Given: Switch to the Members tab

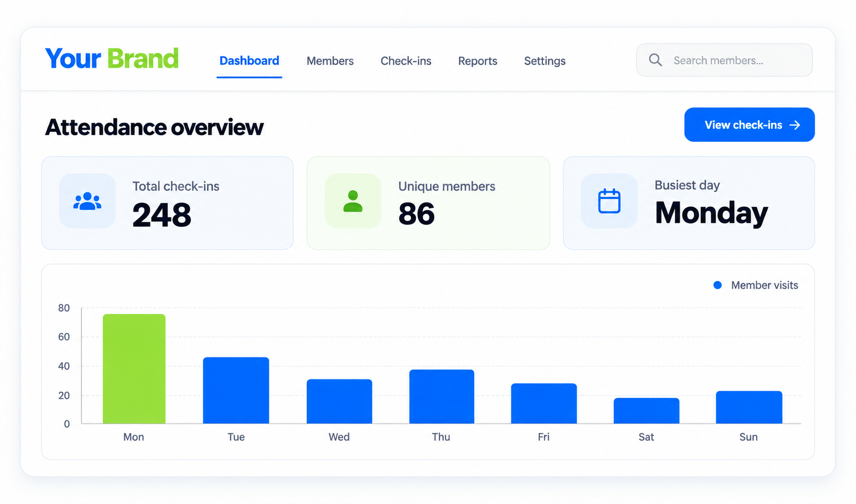Looking at the screenshot, I should point(330,61).
